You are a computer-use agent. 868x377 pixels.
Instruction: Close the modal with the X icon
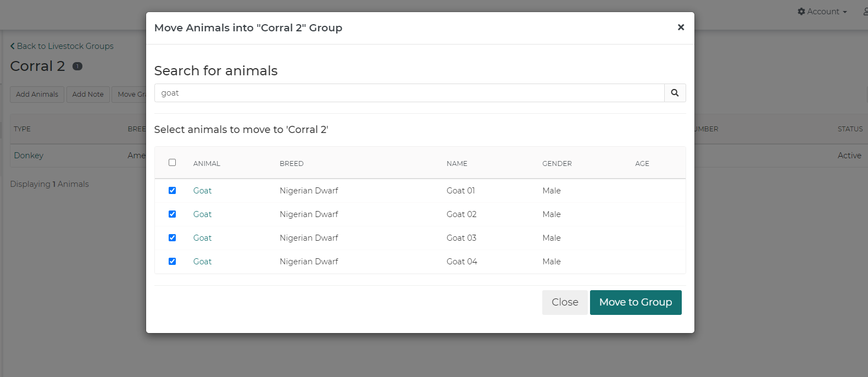(681, 27)
